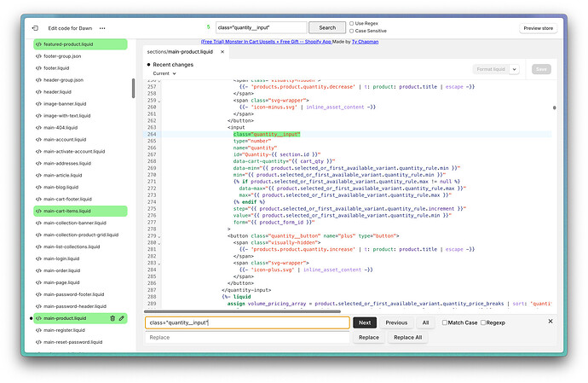Click code icon beside featured-product.liquid

click(x=38, y=44)
